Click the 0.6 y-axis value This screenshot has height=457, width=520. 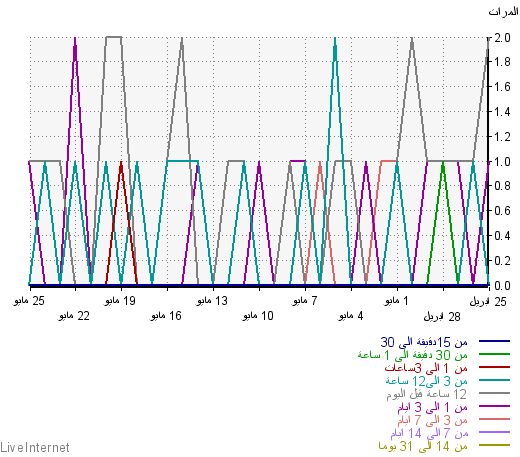(502, 211)
